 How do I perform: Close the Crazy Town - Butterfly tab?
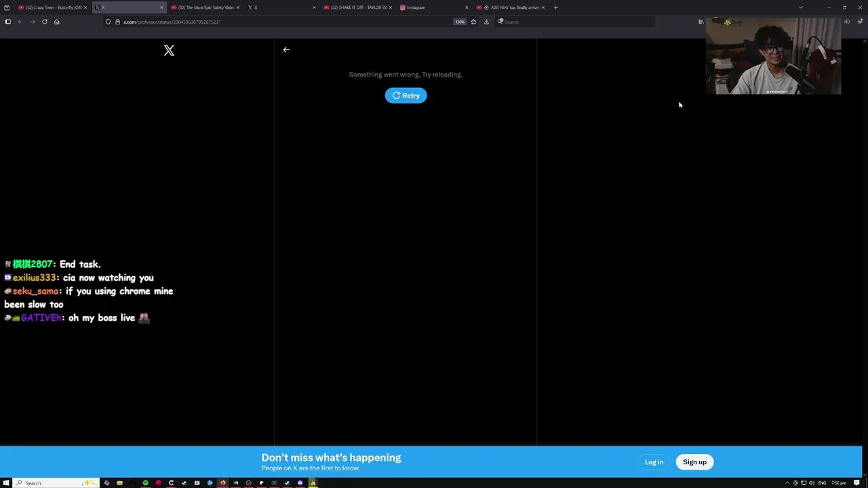point(85,7)
